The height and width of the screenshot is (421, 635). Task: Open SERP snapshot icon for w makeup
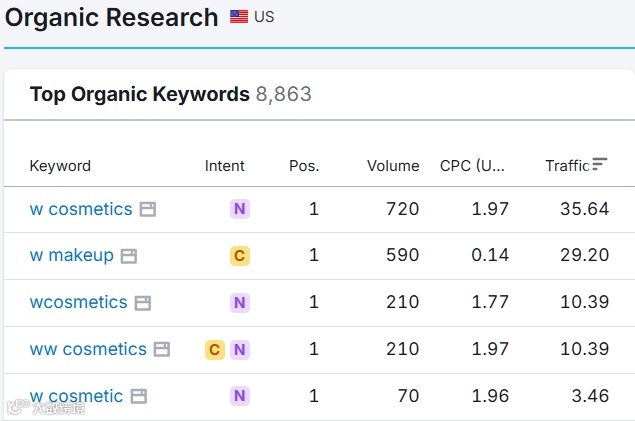tap(129, 256)
